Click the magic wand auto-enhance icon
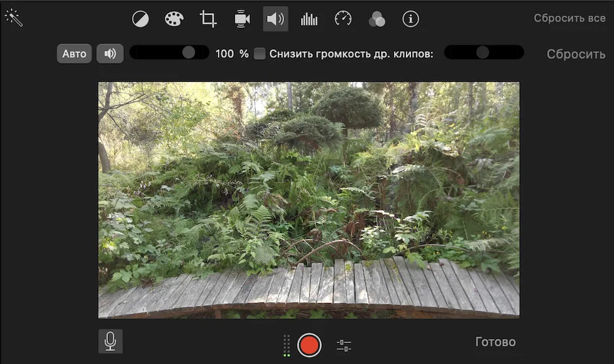 click(14, 18)
